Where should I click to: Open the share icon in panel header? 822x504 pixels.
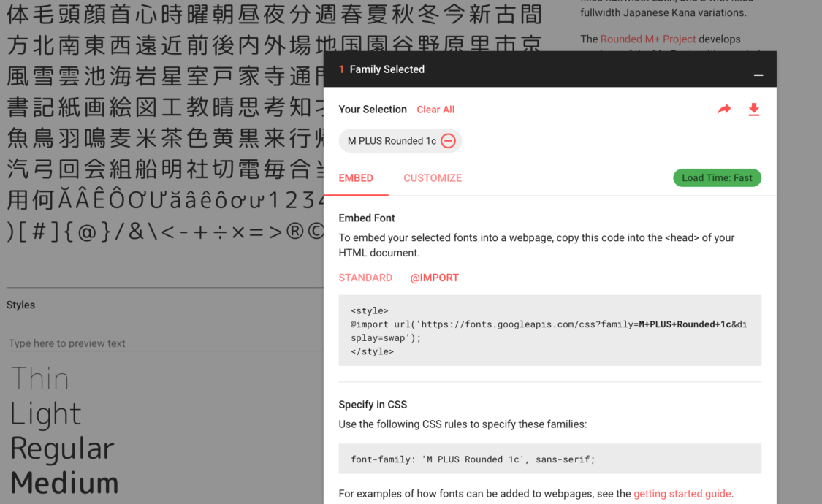click(x=723, y=108)
